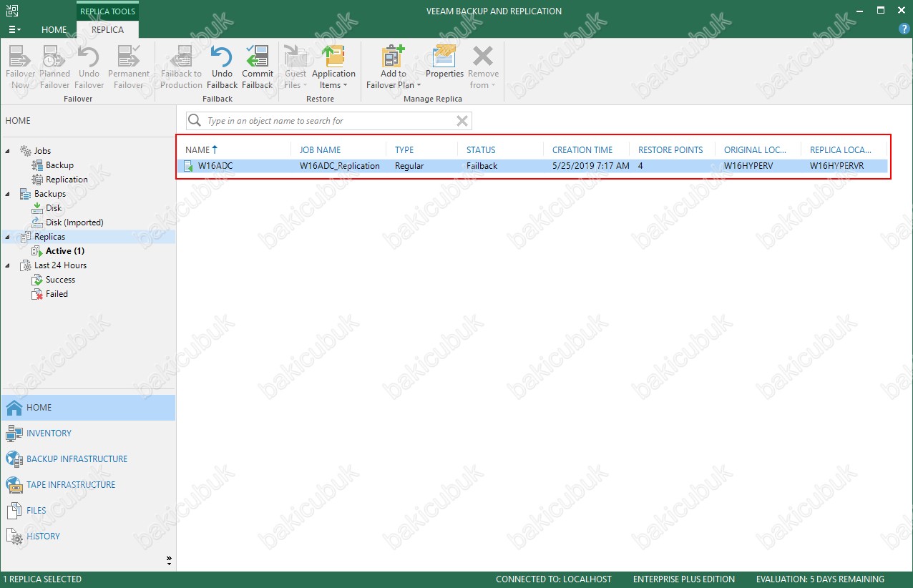
Task: Click the W16ADC_Replication job name cell
Action: point(340,166)
